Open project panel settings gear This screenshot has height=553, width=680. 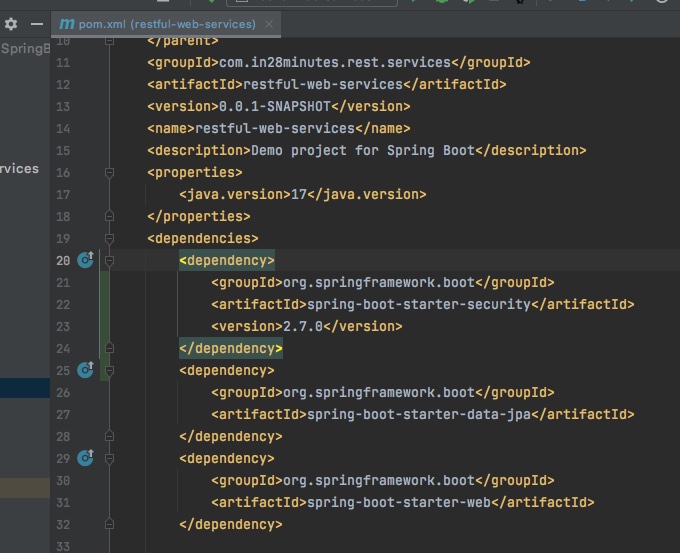tap(11, 24)
